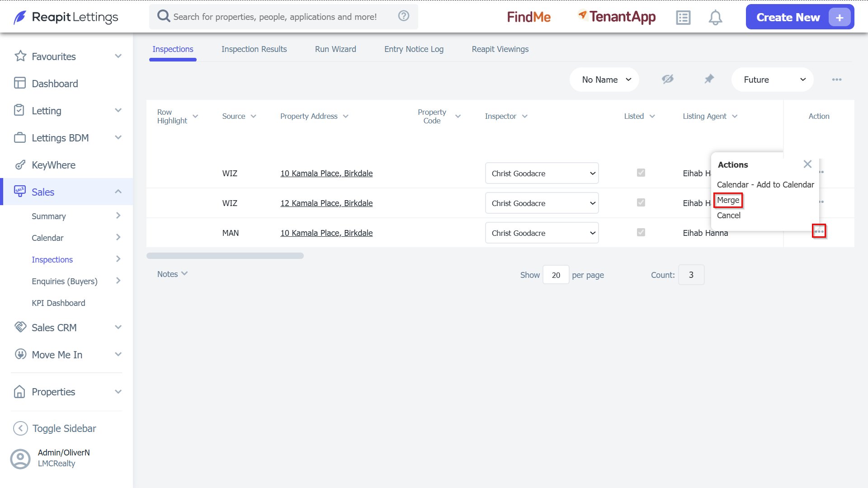Click the horizontal table scrollbar
The height and width of the screenshot is (488, 868).
225,256
